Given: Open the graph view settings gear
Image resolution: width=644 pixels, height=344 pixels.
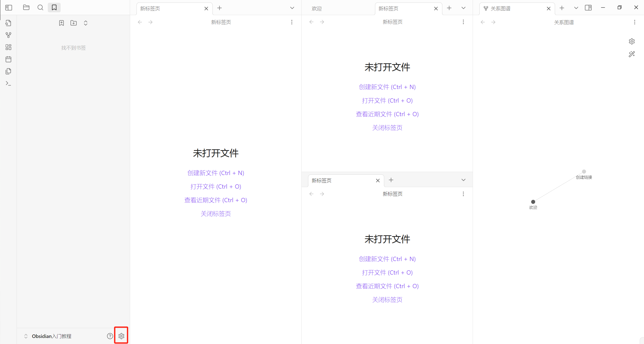Looking at the screenshot, I should [x=632, y=41].
